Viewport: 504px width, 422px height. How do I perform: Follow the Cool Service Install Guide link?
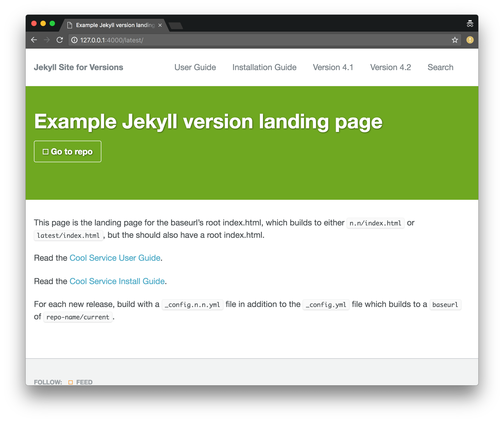tap(117, 281)
